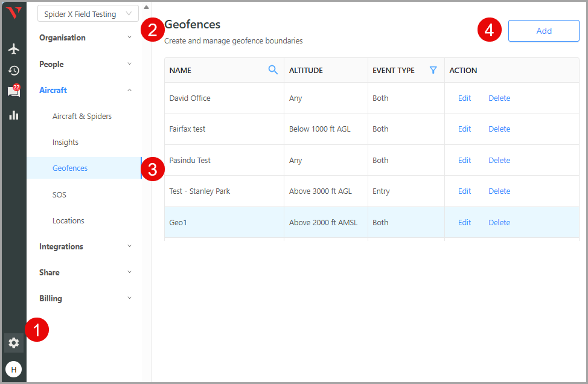The height and width of the screenshot is (384, 588).
Task: Filter by event type funnel icon
Action: pyautogui.click(x=433, y=70)
